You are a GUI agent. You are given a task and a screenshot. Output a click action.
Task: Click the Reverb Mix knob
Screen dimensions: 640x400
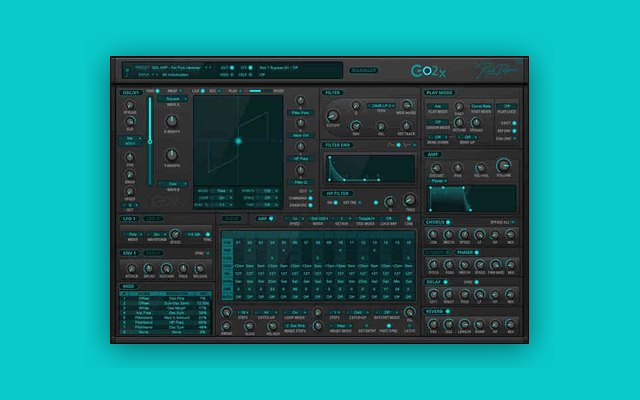point(510,324)
